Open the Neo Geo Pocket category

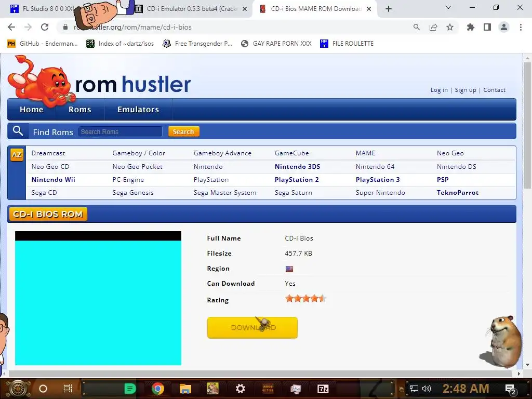137,167
